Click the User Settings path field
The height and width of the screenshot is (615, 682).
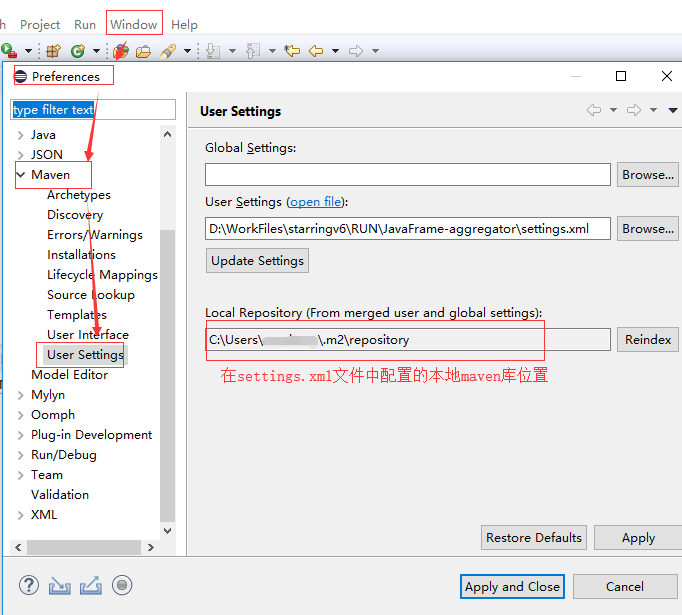[x=408, y=228]
